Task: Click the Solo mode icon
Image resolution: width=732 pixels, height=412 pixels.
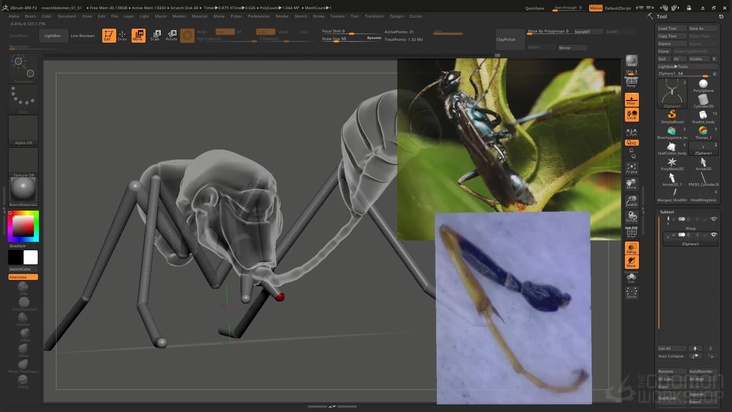Action: (632, 278)
